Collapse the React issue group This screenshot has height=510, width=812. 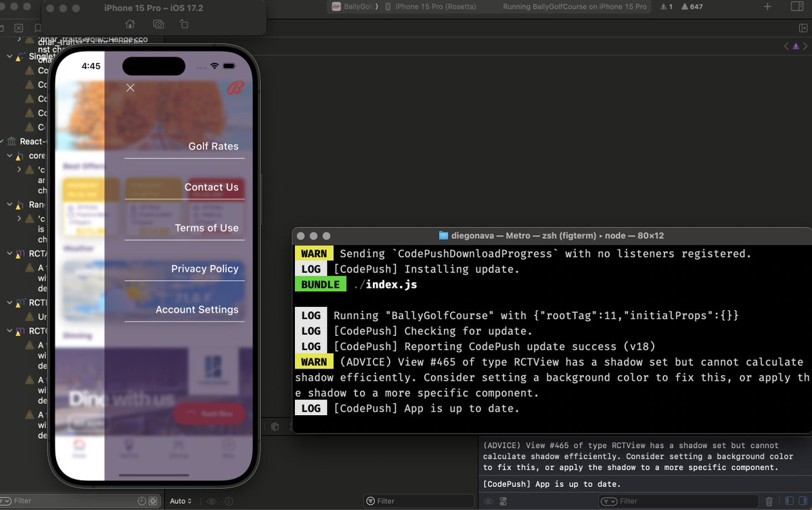(3, 142)
